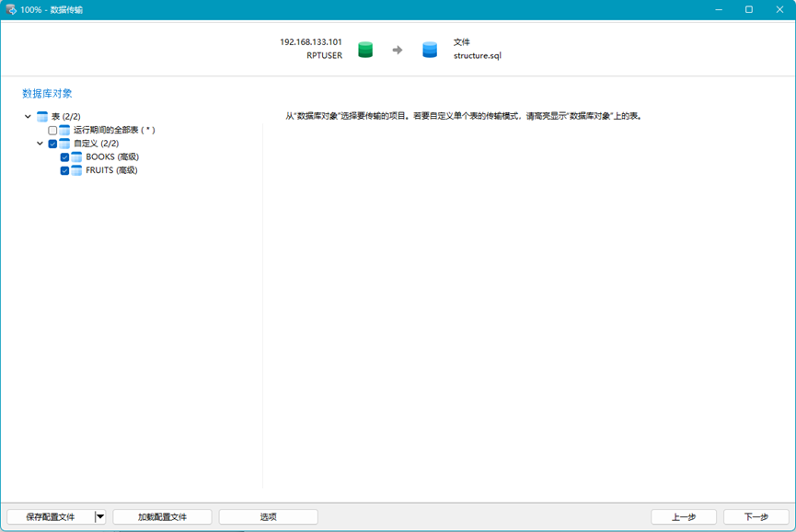Minimize the 数据传输 window
Screen dimensions: 796x532
(719, 9)
